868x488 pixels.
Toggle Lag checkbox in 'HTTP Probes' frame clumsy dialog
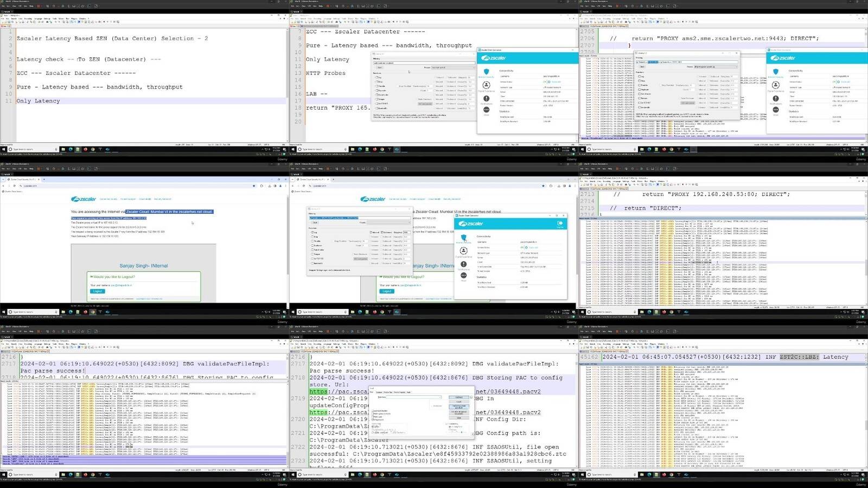(376, 77)
